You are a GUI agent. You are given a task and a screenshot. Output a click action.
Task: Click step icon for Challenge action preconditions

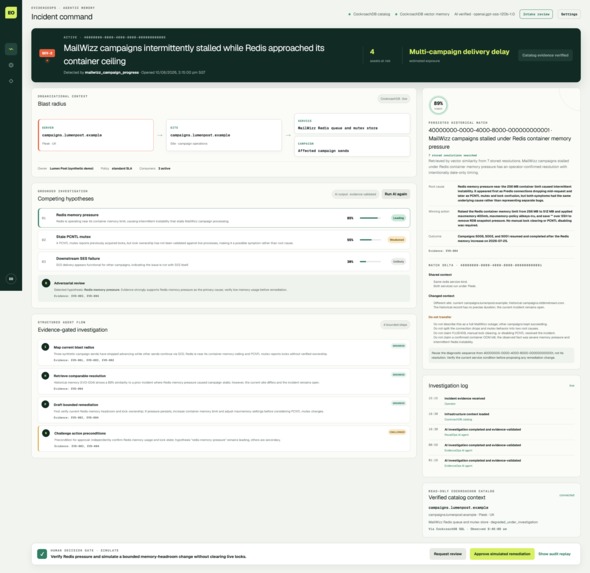point(46,433)
